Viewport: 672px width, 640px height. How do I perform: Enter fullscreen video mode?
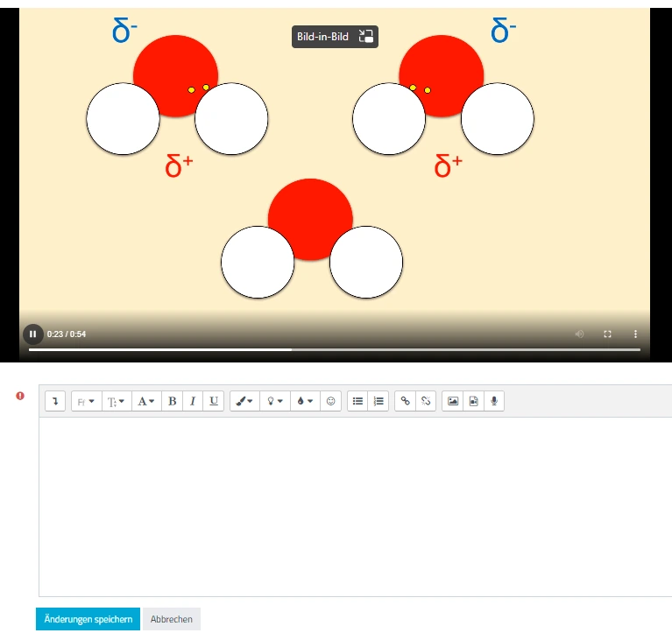click(x=607, y=334)
